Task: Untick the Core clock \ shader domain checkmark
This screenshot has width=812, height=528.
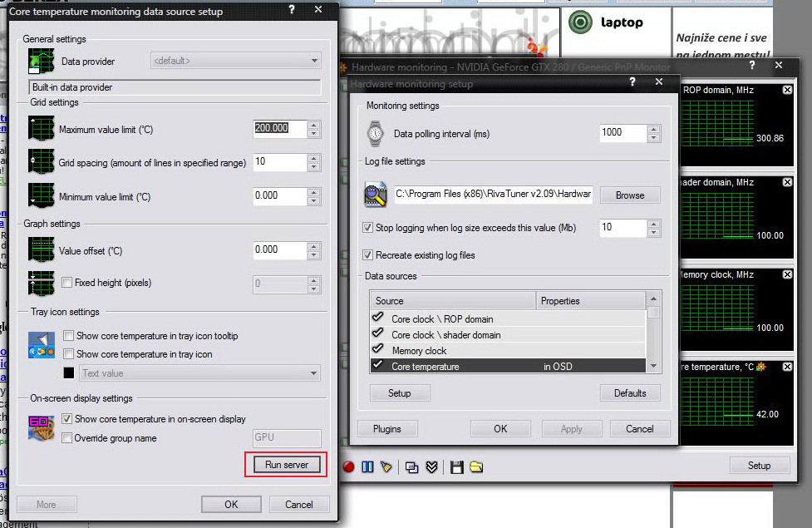Action: [378, 333]
